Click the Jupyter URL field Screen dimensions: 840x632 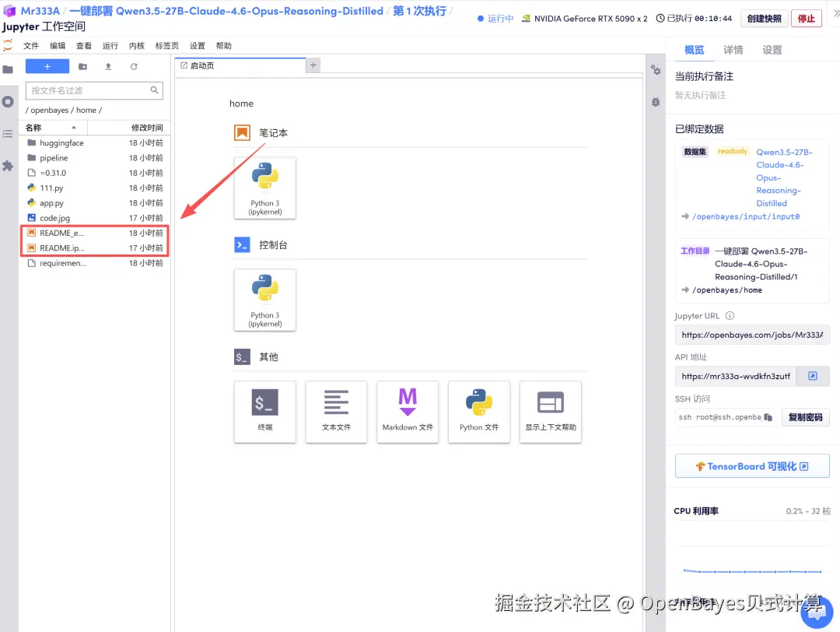click(752, 335)
